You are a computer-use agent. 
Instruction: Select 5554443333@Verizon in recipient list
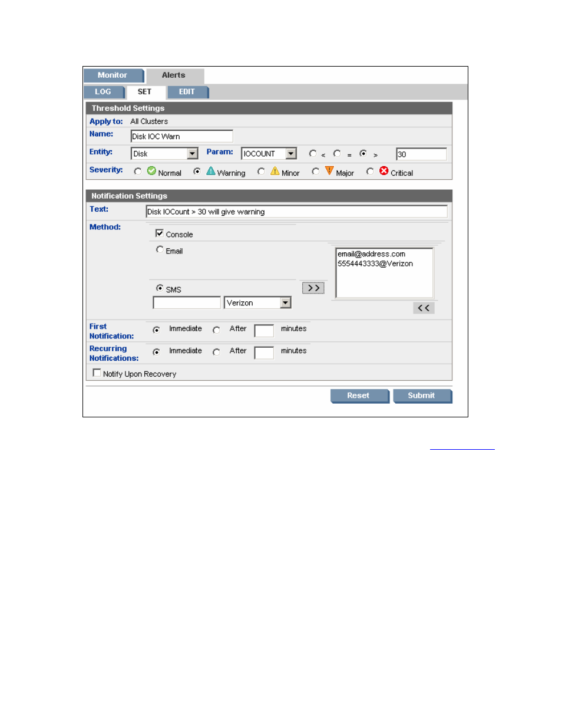[375, 263]
